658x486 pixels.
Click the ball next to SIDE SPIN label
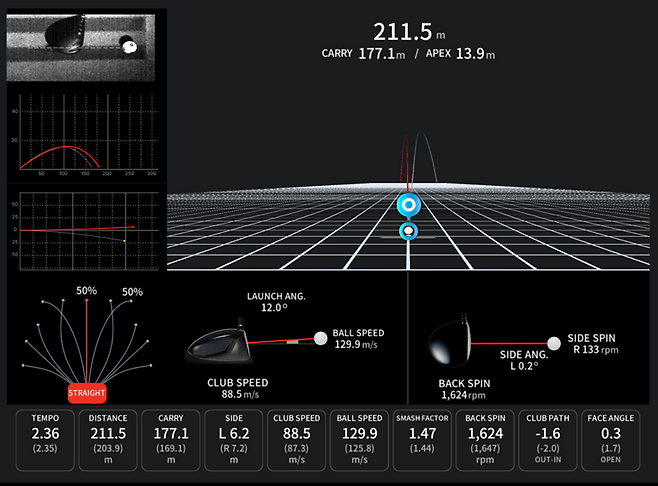tap(554, 343)
